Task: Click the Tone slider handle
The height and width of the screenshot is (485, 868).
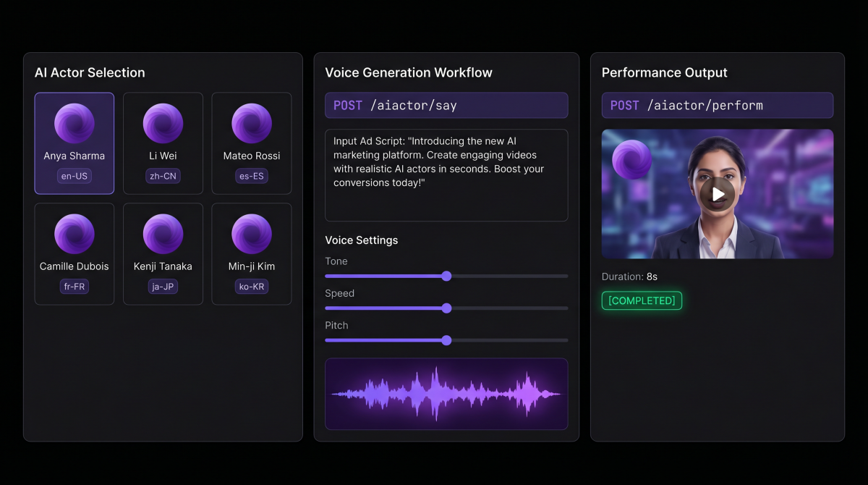Action: click(446, 276)
